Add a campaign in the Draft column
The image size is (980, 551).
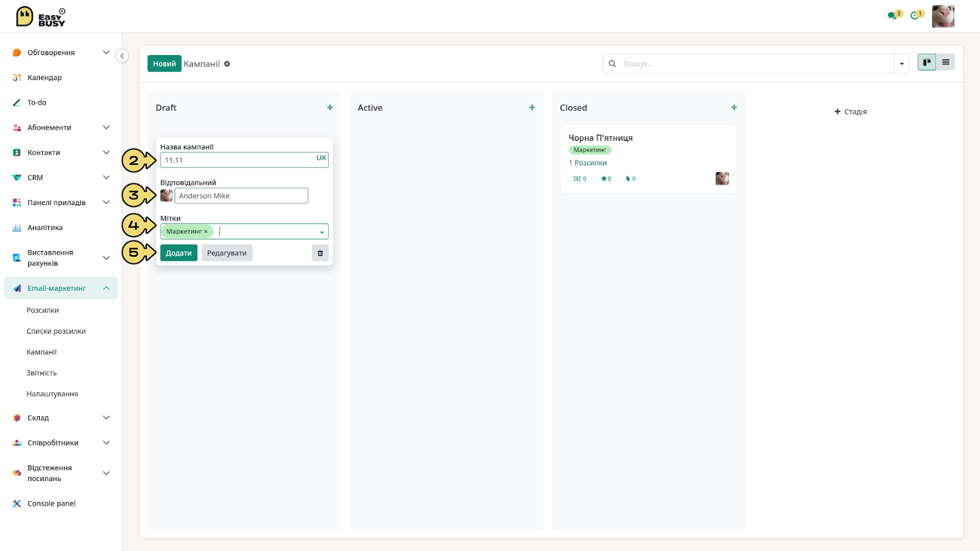click(330, 108)
